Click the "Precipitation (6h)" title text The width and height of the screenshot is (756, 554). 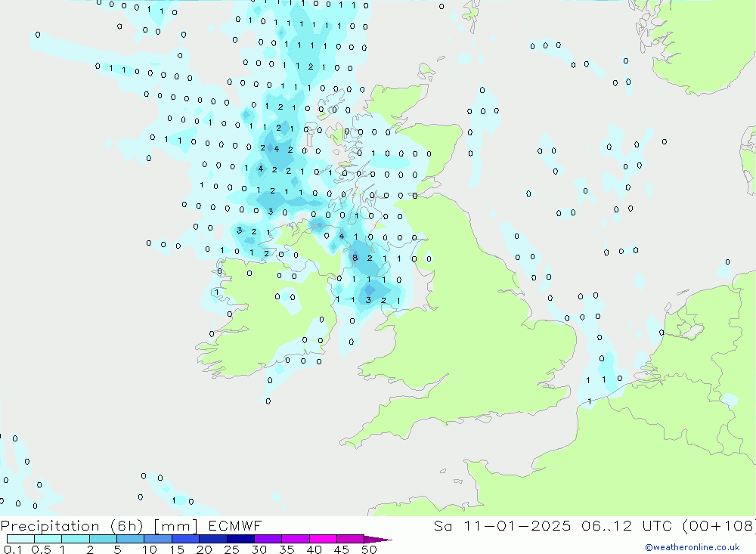click(72, 526)
